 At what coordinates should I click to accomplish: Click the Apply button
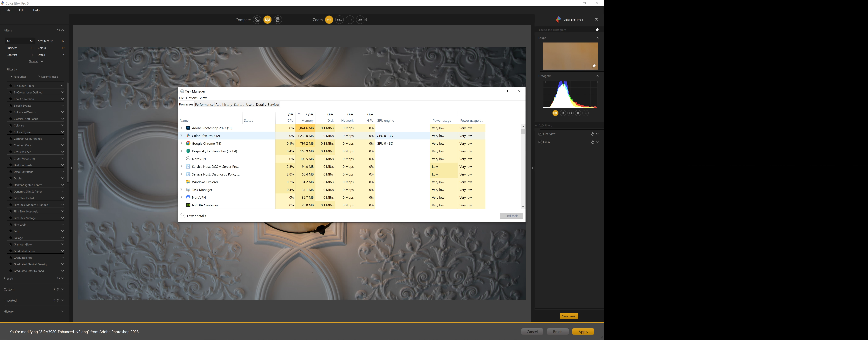pos(583,331)
